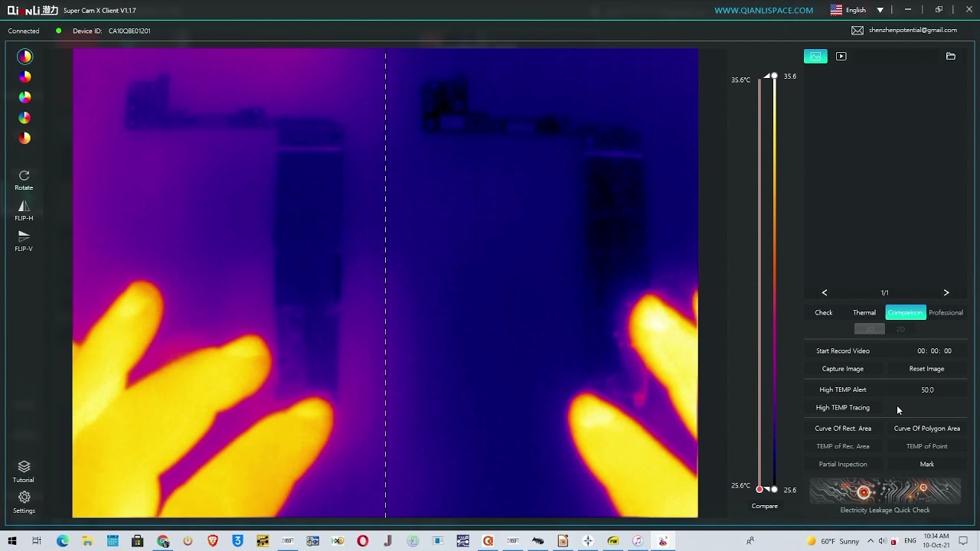Go to next gallery image
The image size is (980, 551).
click(946, 292)
